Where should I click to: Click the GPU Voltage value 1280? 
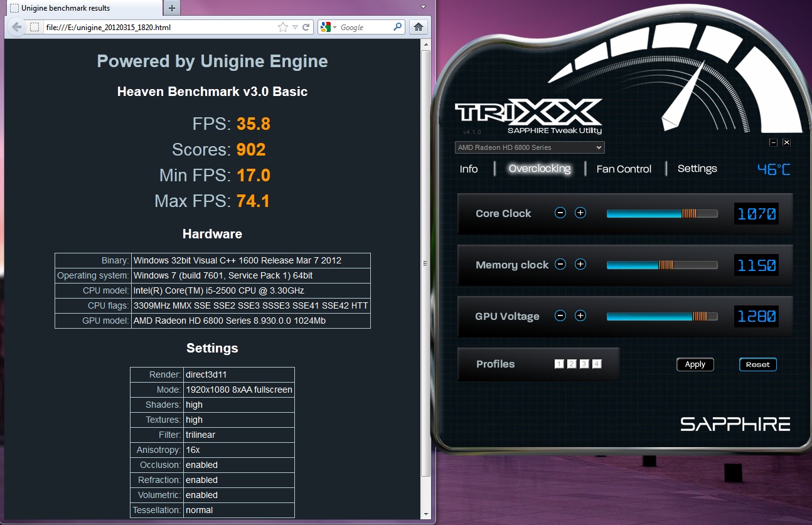click(756, 316)
